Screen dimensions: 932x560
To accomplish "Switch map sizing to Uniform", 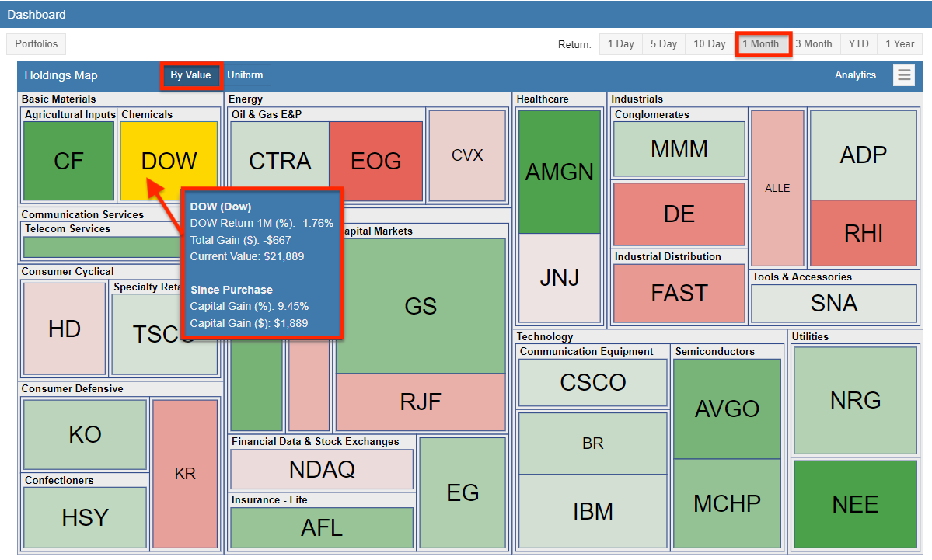I will [x=245, y=75].
